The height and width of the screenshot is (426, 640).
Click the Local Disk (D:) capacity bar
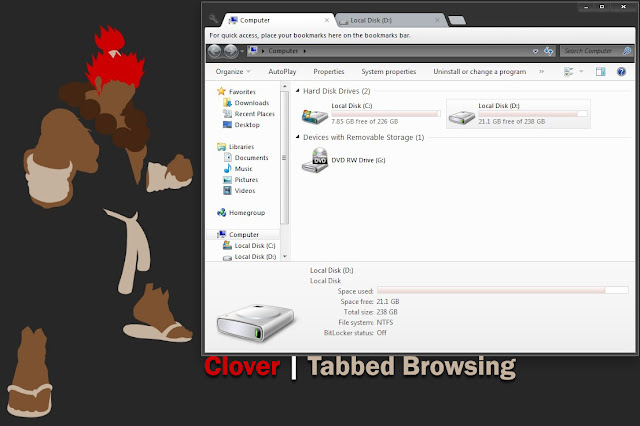pos(533,113)
